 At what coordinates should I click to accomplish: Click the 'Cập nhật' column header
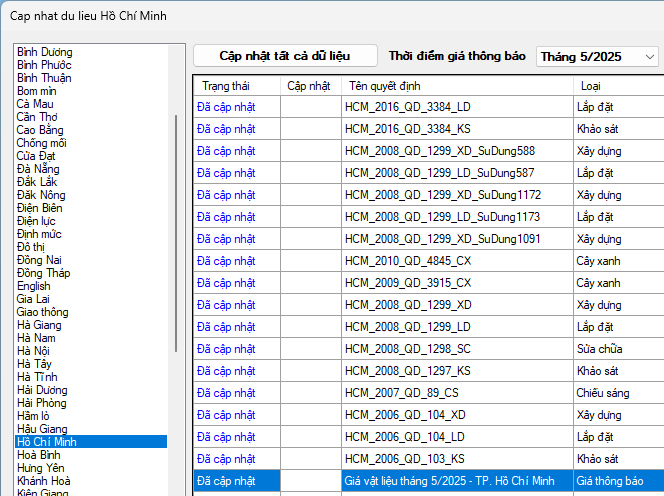tap(309, 86)
